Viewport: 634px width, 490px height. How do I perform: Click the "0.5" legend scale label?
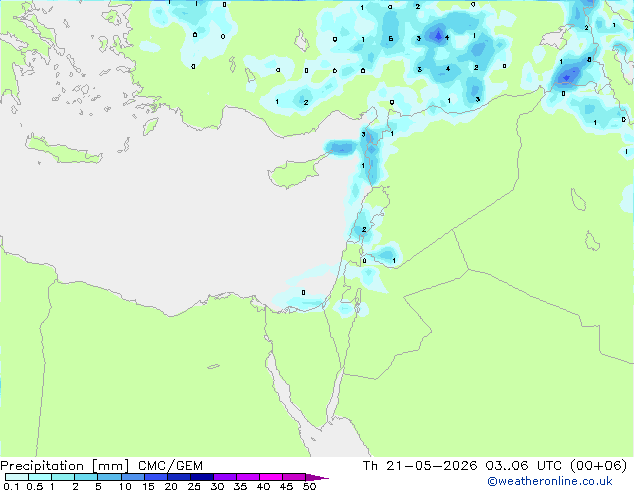pyautogui.click(x=35, y=486)
